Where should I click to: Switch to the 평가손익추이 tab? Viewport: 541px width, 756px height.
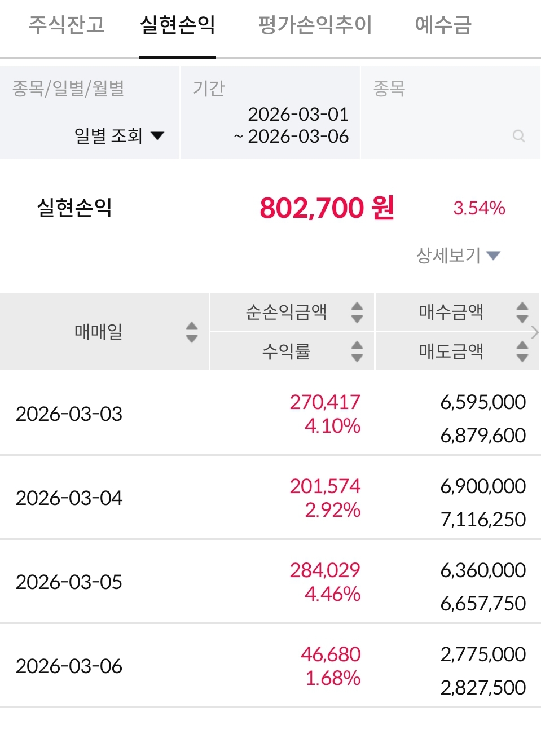coord(315,25)
